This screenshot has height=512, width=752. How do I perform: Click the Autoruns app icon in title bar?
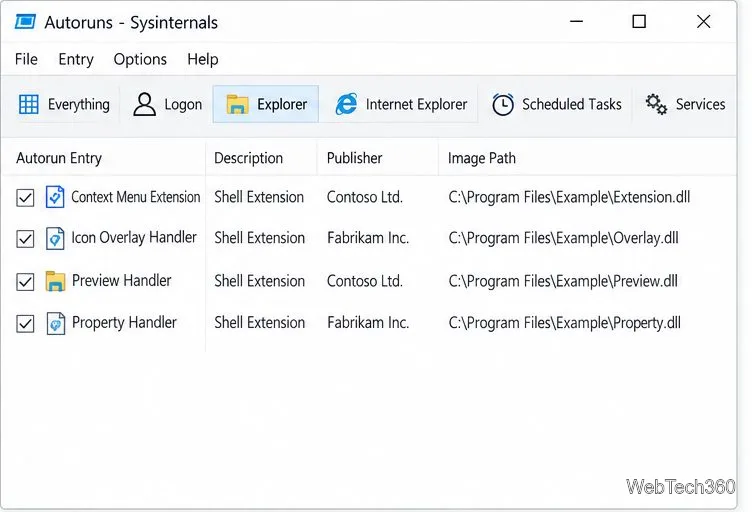click(25, 22)
